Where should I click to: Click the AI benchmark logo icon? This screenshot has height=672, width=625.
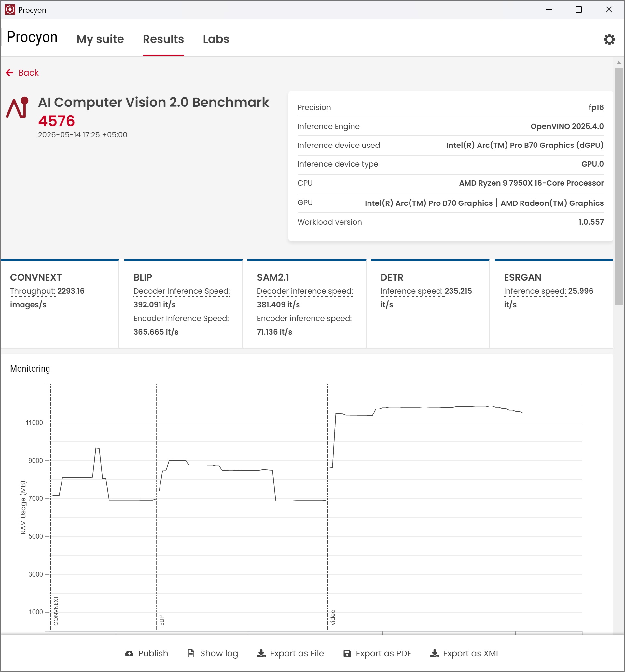[x=17, y=108]
